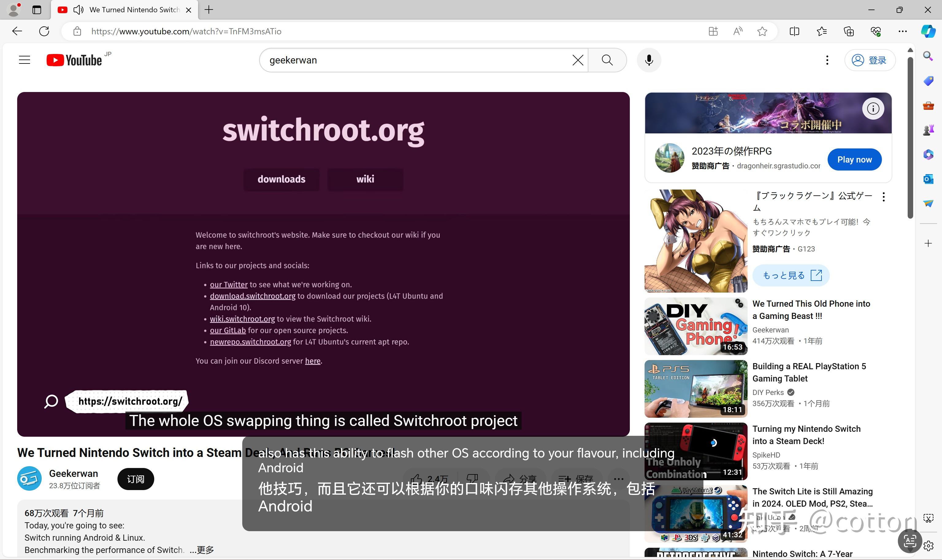Click the scrollbar up arrow
The height and width of the screenshot is (560, 942).
click(910, 50)
